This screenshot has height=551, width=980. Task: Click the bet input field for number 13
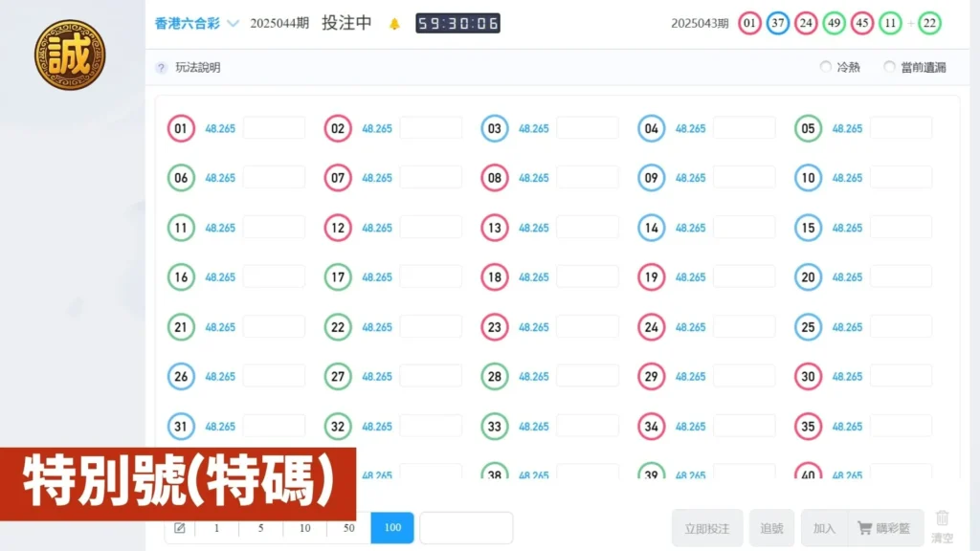(x=588, y=228)
